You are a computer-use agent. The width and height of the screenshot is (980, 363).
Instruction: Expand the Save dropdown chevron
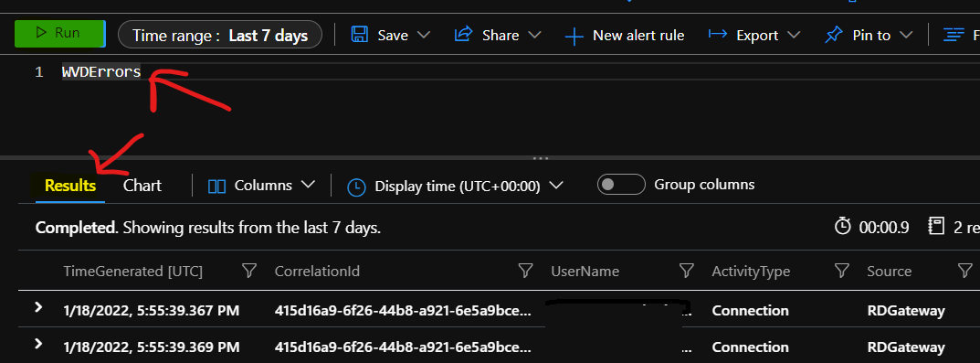tap(423, 35)
